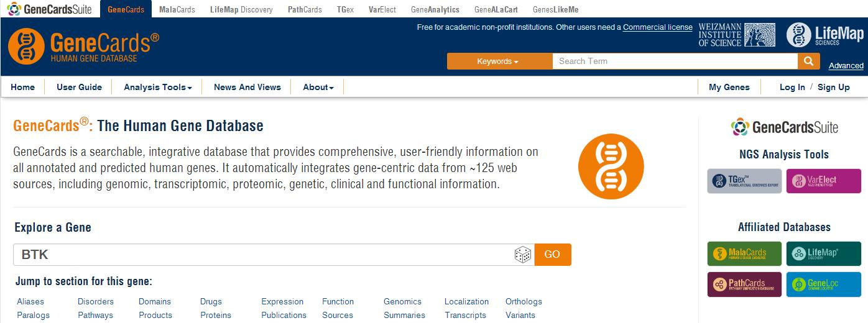
Task: Open the Analysis Tools dropdown menu
Action: [x=157, y=87]
